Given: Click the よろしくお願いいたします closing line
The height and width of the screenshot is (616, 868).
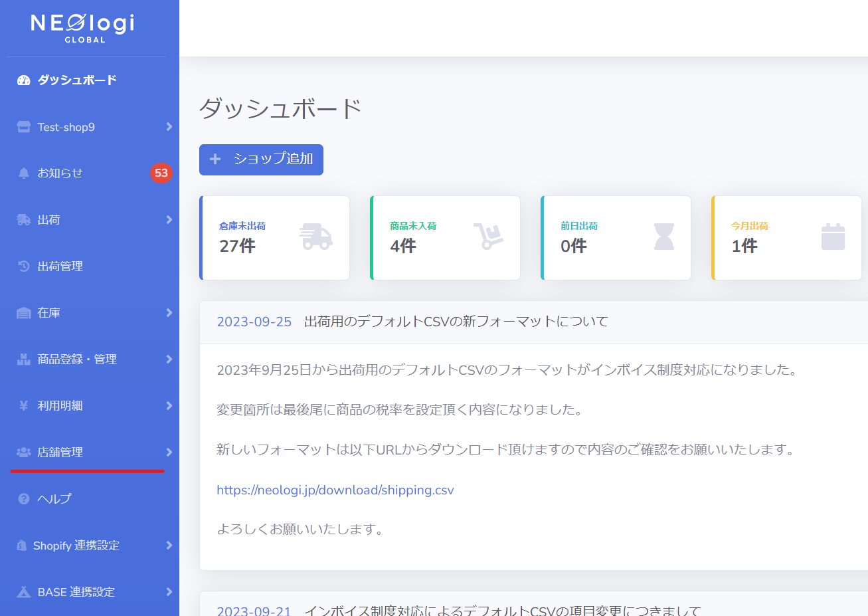Looking at the screenshot, I should [300, 530].
